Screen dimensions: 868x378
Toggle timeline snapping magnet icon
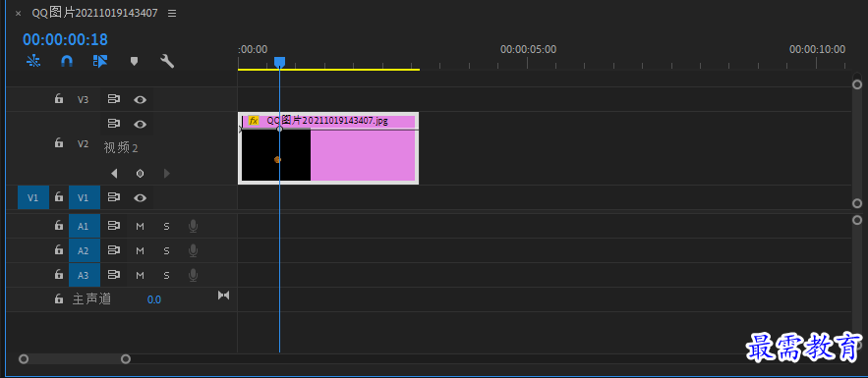(67, 61)
